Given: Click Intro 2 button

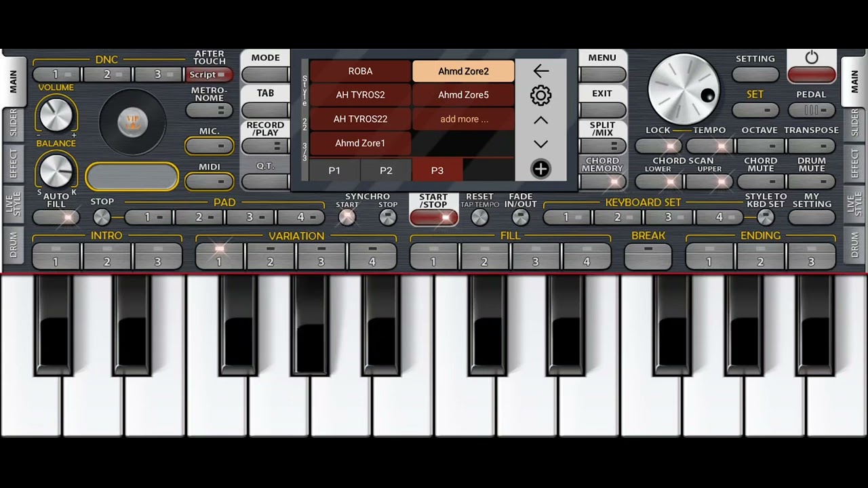Looking at the screenshot, I should [x=107, y=256].
